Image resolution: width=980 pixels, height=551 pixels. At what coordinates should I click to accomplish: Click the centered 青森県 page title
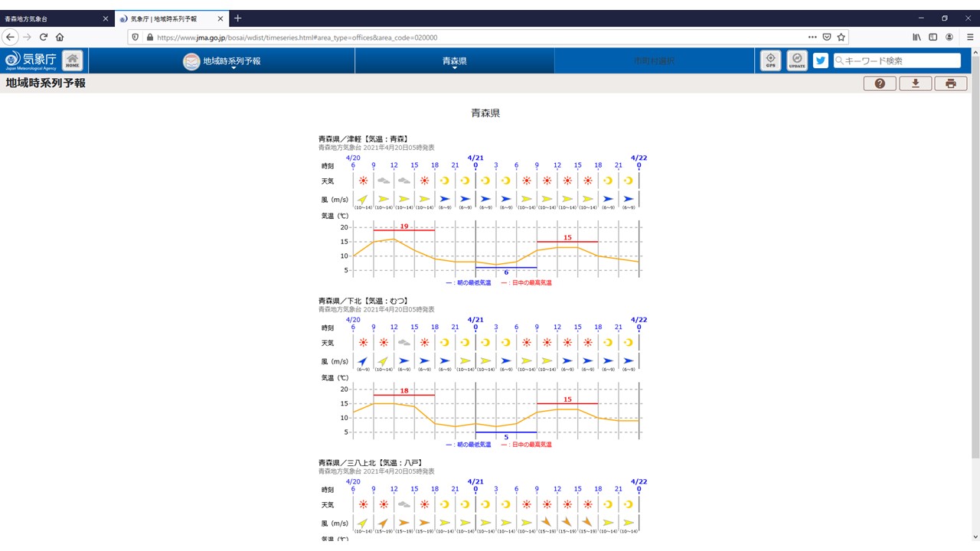tap(485, 113)
